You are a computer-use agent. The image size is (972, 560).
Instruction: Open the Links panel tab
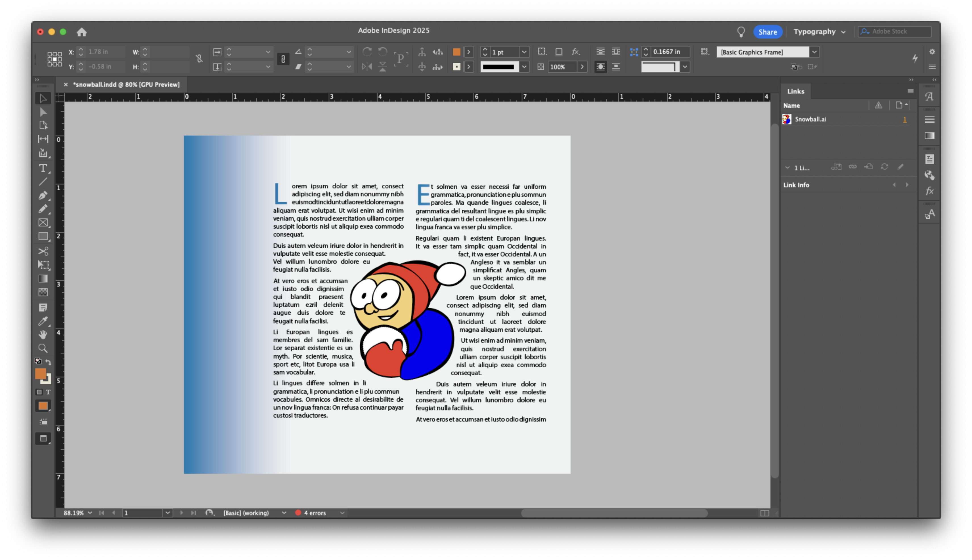click(795, 91)
